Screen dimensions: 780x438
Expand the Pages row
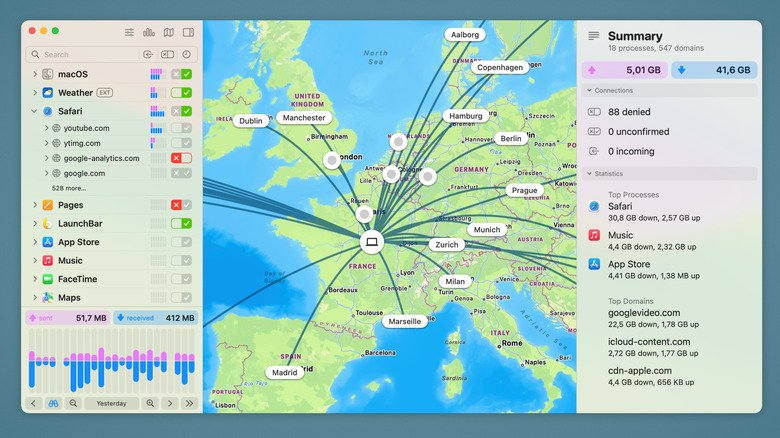point(35,205)
